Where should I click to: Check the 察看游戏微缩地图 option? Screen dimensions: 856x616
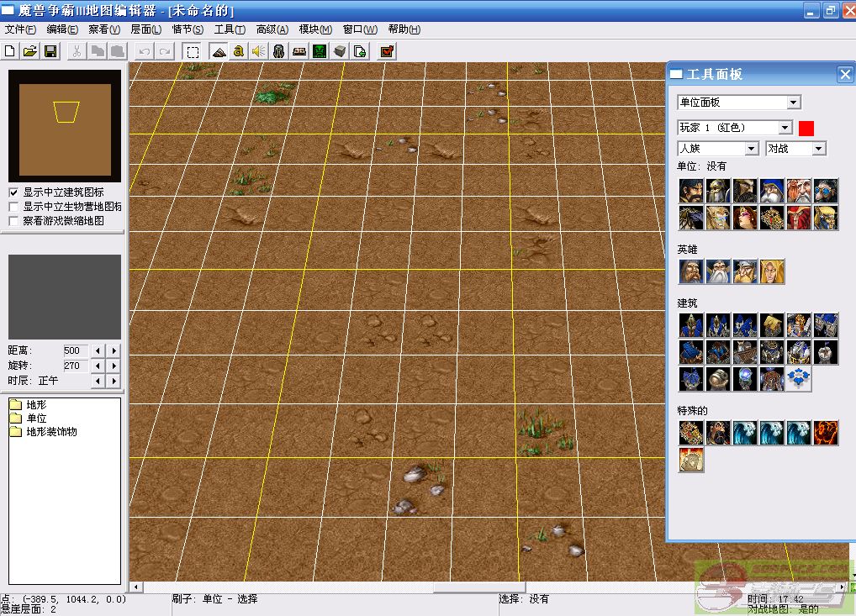coord(13,221)
